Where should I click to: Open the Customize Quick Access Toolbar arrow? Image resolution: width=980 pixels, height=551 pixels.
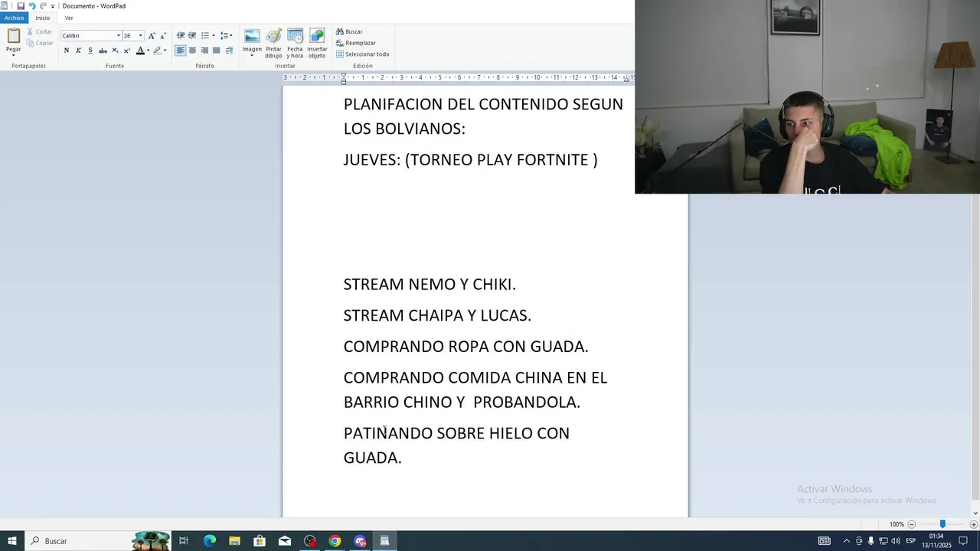[x=53, y=6]
